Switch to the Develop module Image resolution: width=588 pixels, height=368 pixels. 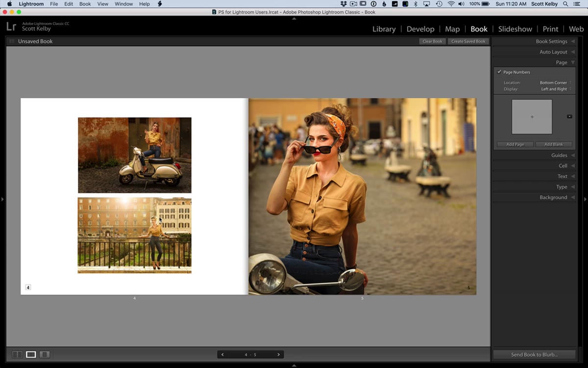(420, 29)
